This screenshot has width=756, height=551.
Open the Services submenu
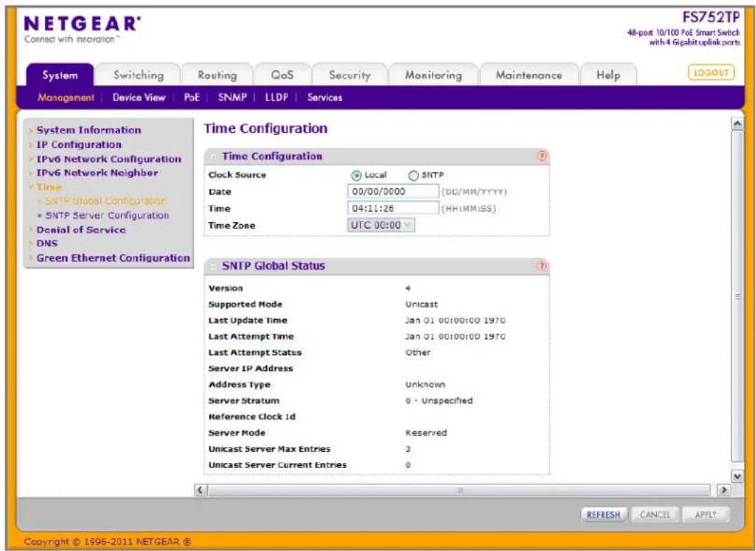325,98
